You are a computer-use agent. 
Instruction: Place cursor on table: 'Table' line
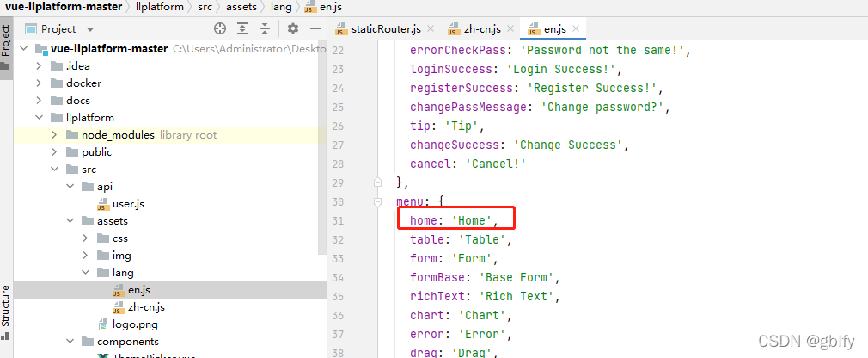pyautogui.click(x=461, y=239)
